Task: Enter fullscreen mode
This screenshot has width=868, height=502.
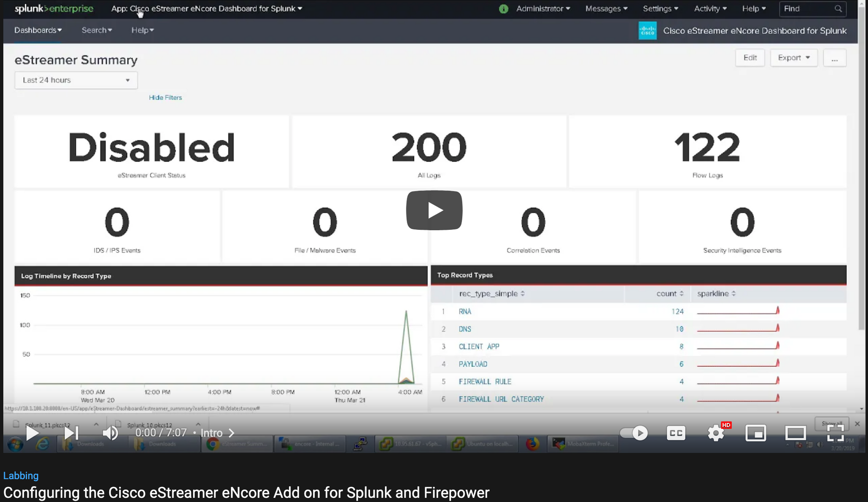Action: (835, 433)
